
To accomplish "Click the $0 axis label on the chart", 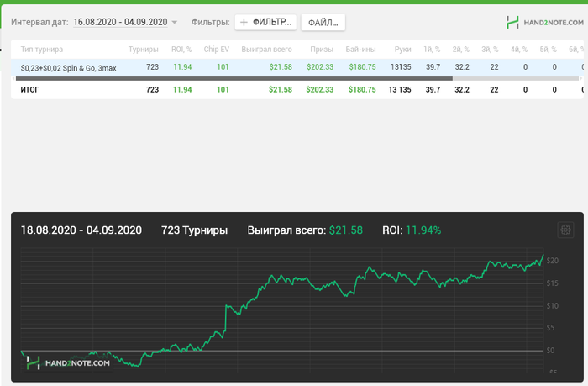I will (x=550, y=351).
